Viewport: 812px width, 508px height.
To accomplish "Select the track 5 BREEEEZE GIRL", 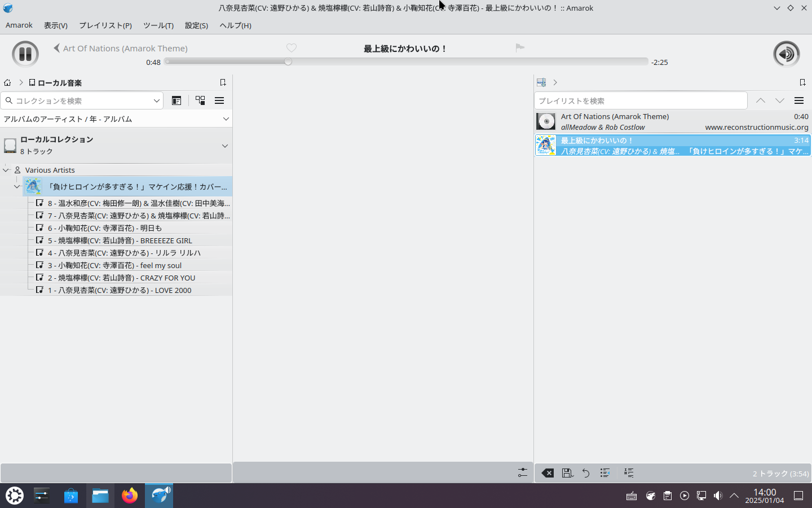I will click(120, 240).
